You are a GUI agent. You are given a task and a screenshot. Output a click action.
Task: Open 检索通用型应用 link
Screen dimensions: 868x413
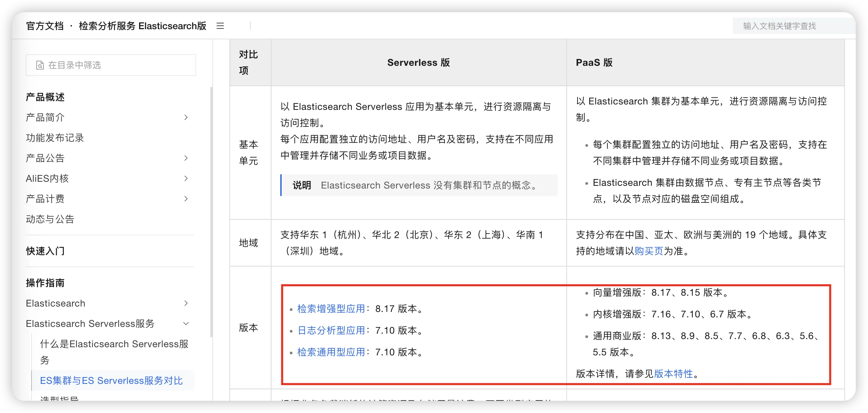pos(331,352)
